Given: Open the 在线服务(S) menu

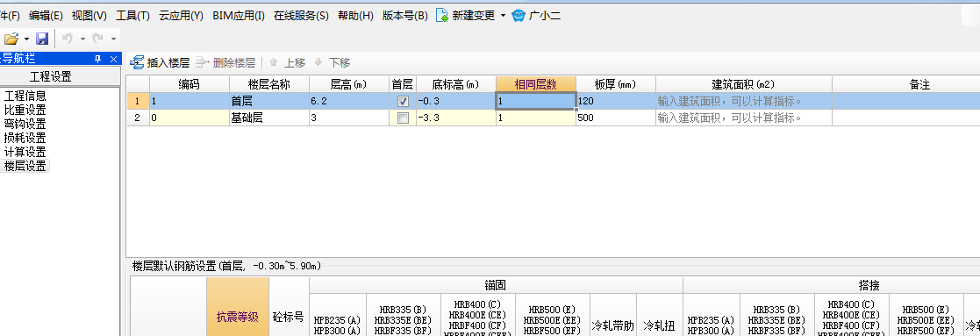Looking at the screenshot, I should point(301,16).
